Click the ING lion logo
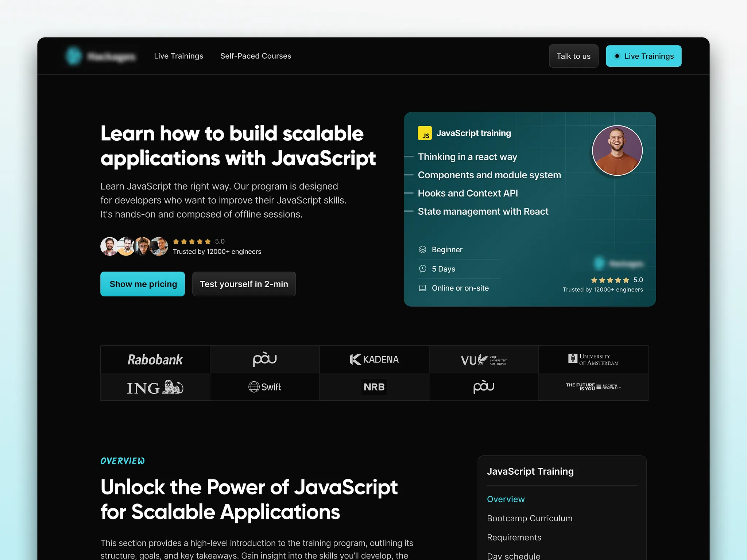The width and height of the screenshot is (747, 560). pos(155,387)
